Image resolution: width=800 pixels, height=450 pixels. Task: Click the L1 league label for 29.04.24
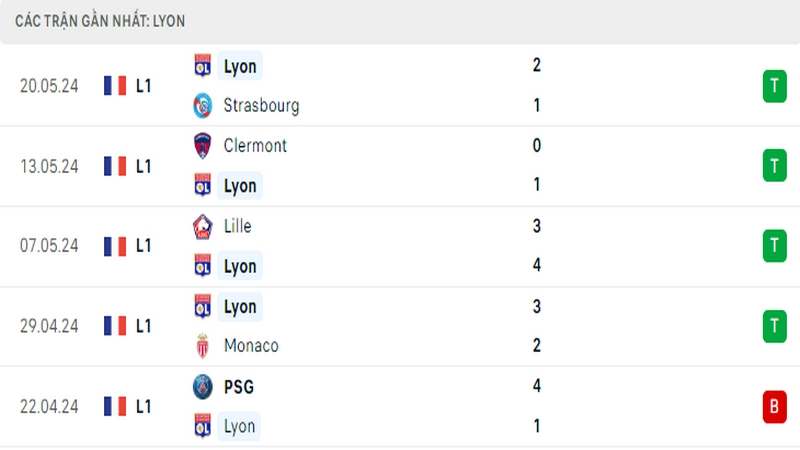(143, 326)
